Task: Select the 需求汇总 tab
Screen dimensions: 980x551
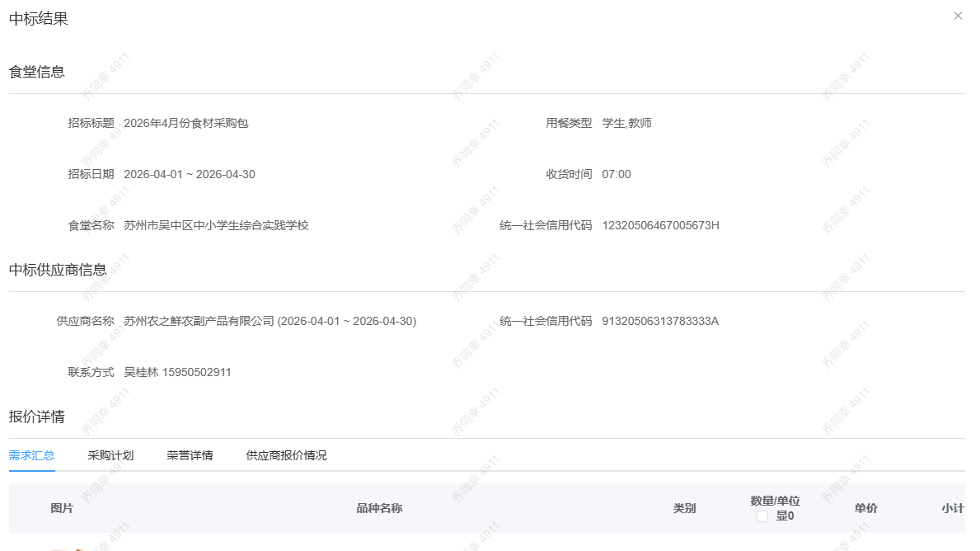Action: click(31, 454)
